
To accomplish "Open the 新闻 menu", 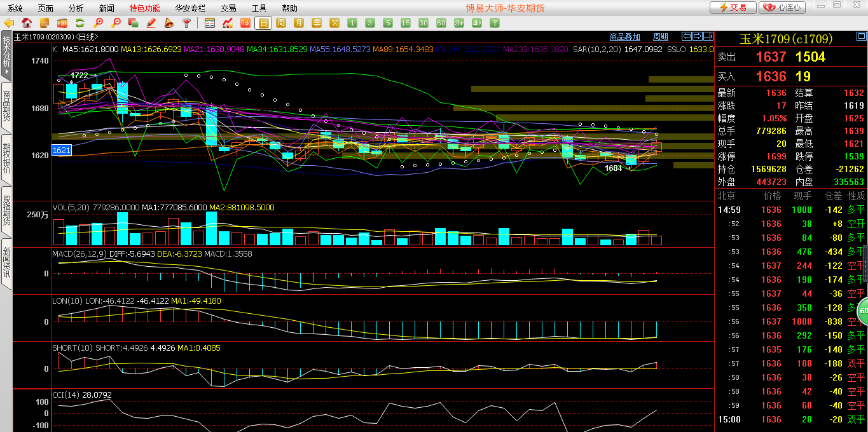I will (107, 8).
